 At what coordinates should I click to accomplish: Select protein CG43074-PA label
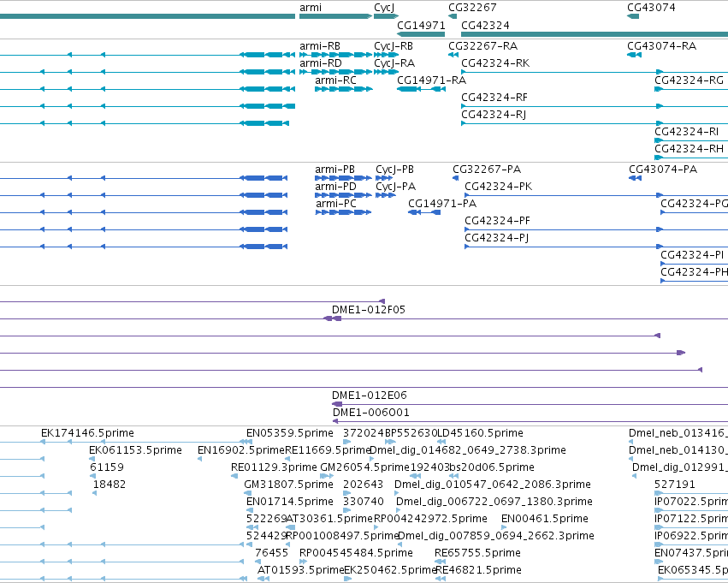tap(663, 170)
